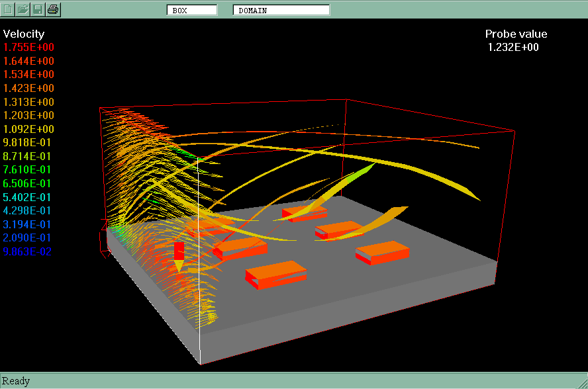The image size is (588, 389).
Task: Click the Ready status bar text
Action: tap(16, 381)
